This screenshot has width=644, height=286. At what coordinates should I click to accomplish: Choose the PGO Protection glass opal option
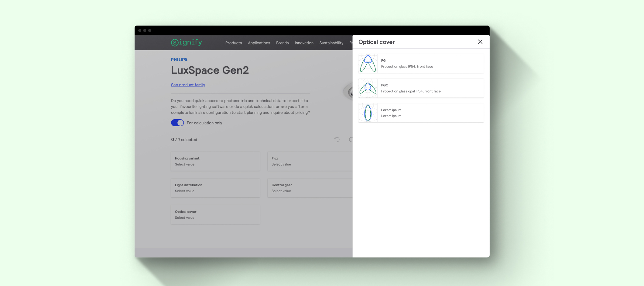(x=421, y=88)
